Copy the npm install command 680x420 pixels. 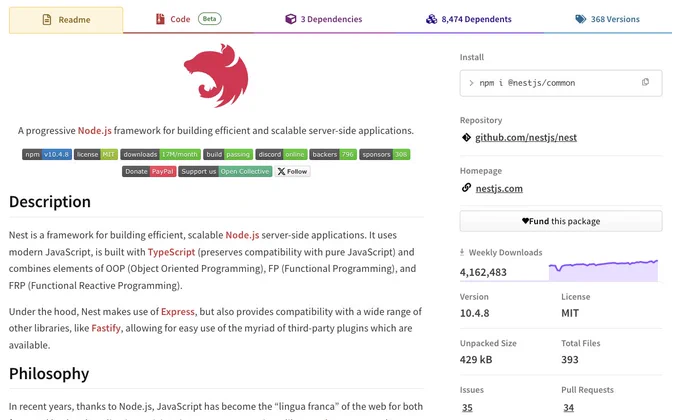[645, 82]
